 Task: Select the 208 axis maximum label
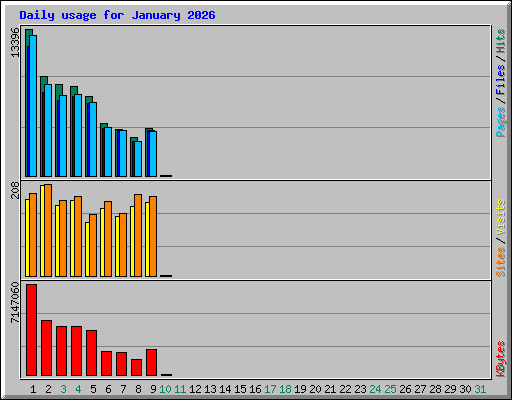[15, 190]
